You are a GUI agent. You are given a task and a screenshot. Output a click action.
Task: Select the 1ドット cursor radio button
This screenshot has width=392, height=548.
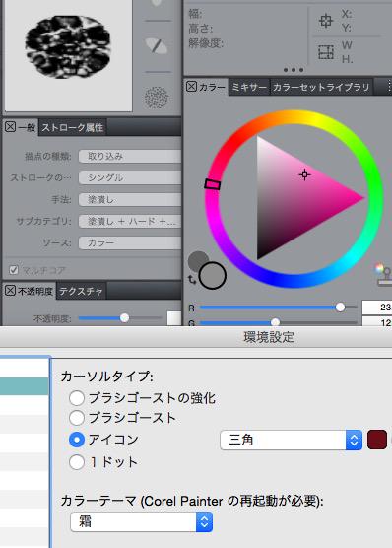tap(77, 462)
